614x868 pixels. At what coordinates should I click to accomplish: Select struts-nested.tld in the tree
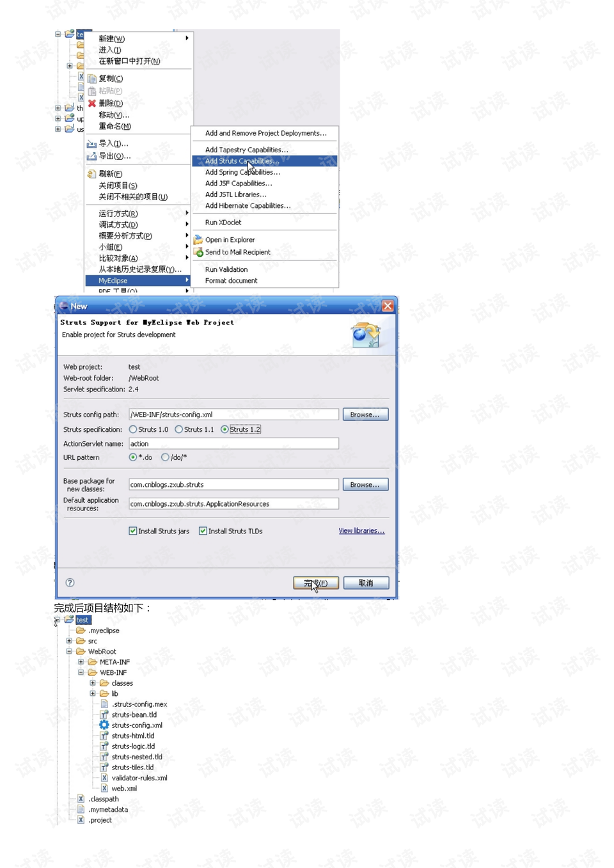tap(137, 757)
